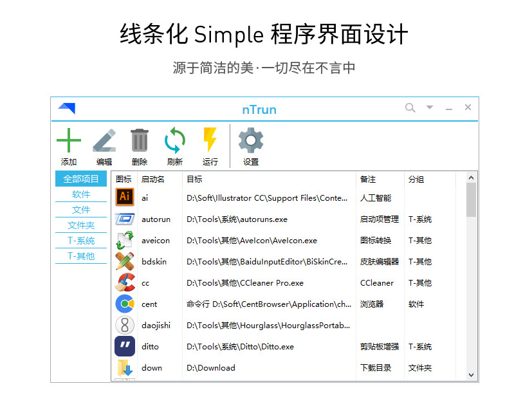Click the note 启动项管理

[380, 219]
